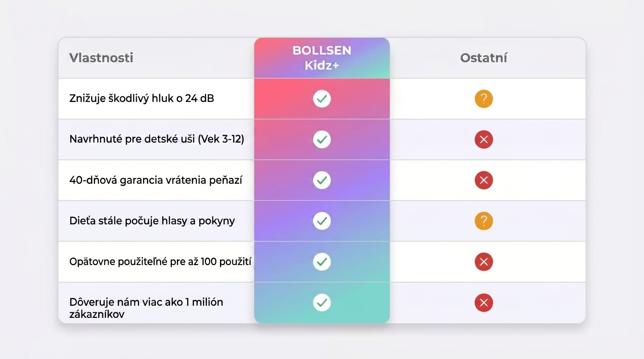Click 'Dieťa stále počuje hlasy a pokyny' text
The width and height of the screenshot is (644, 359).
pos(152,221)
